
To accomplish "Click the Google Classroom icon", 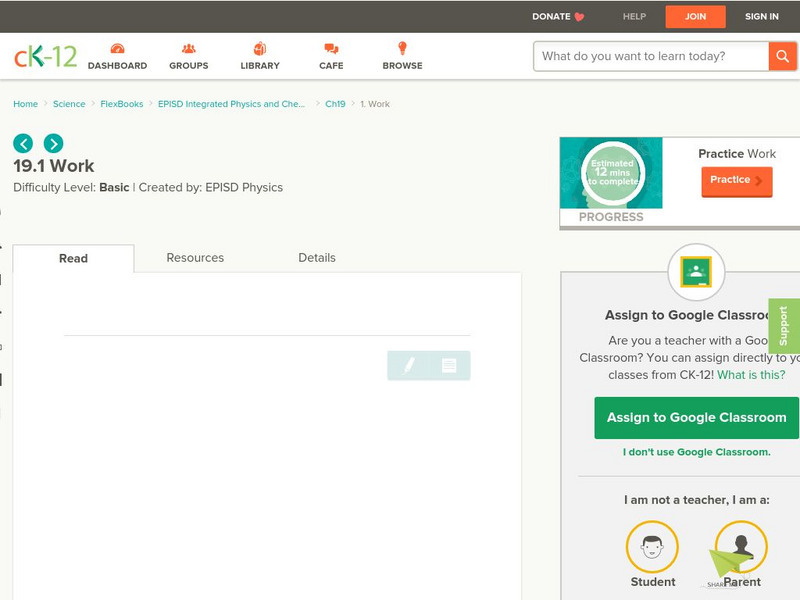I will point(696,272).
